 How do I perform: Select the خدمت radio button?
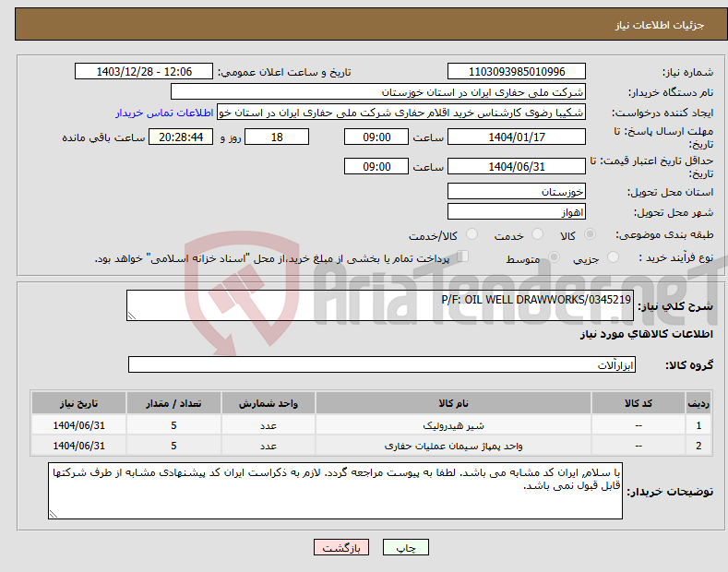pyautogui.click(x=537, y=234)
